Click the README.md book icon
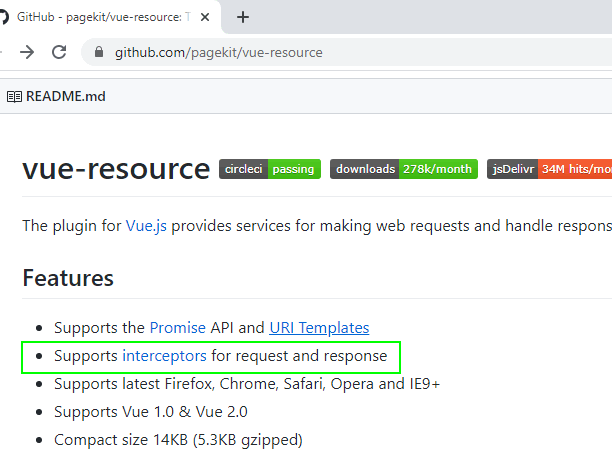The width and height of the screenshot is (612, 458). (x=14, y=96)
